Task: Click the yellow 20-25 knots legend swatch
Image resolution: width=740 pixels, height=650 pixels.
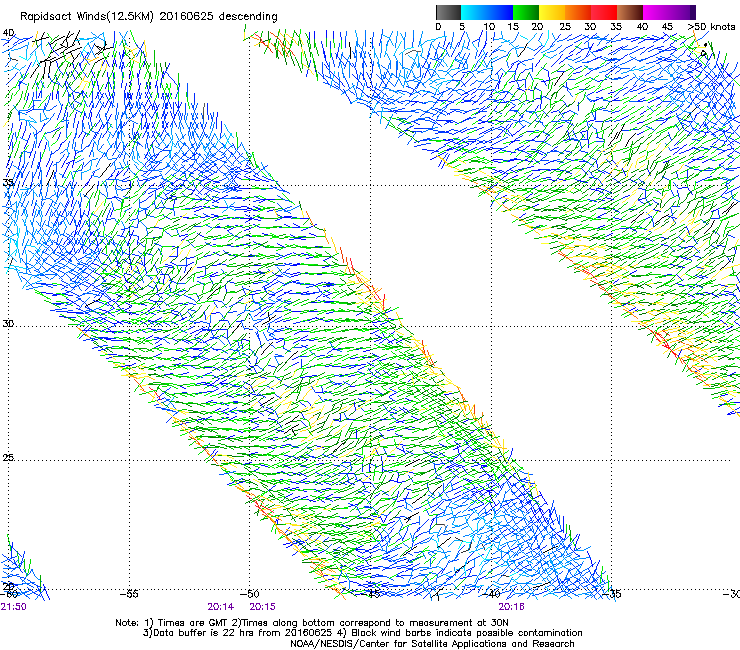Action: point(552,12)
